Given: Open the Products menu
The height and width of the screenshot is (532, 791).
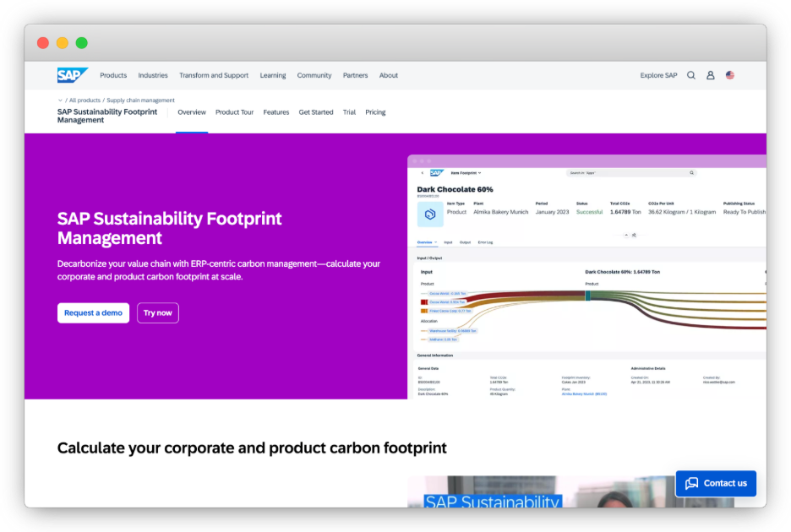Looking at the screenshot, I should click(113, 75).
